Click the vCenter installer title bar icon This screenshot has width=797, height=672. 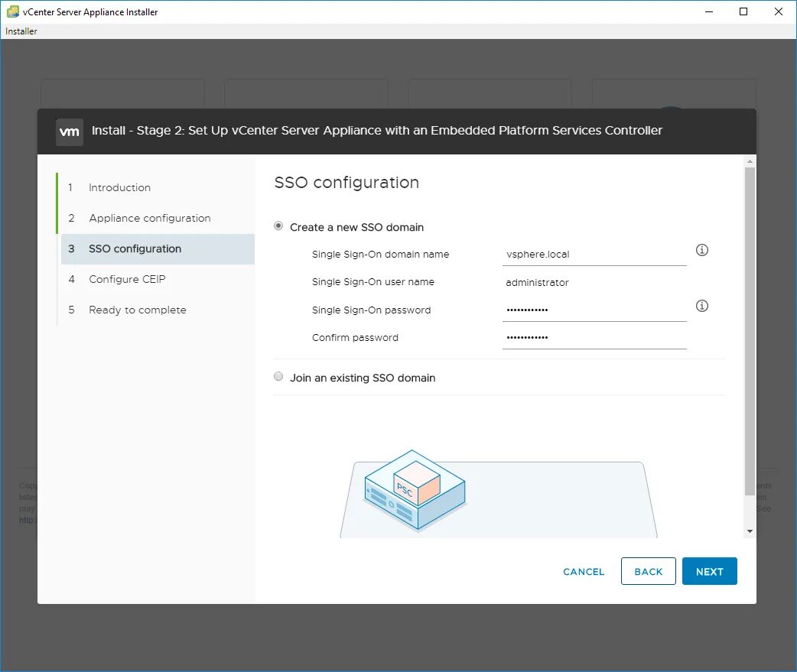(13, 11)
